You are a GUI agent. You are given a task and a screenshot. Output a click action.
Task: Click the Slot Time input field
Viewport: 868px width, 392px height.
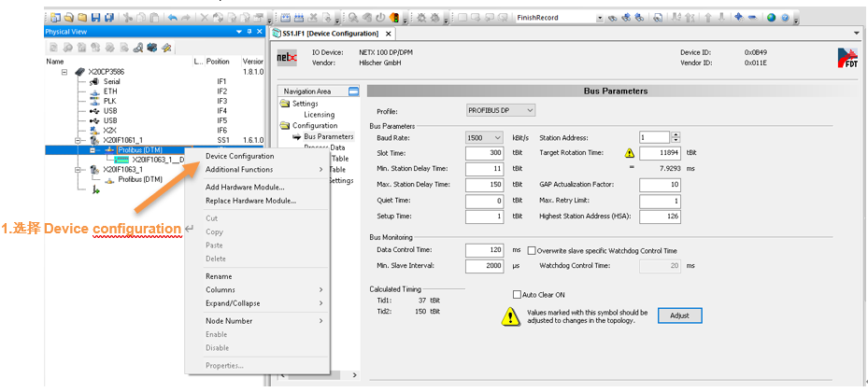484,153
